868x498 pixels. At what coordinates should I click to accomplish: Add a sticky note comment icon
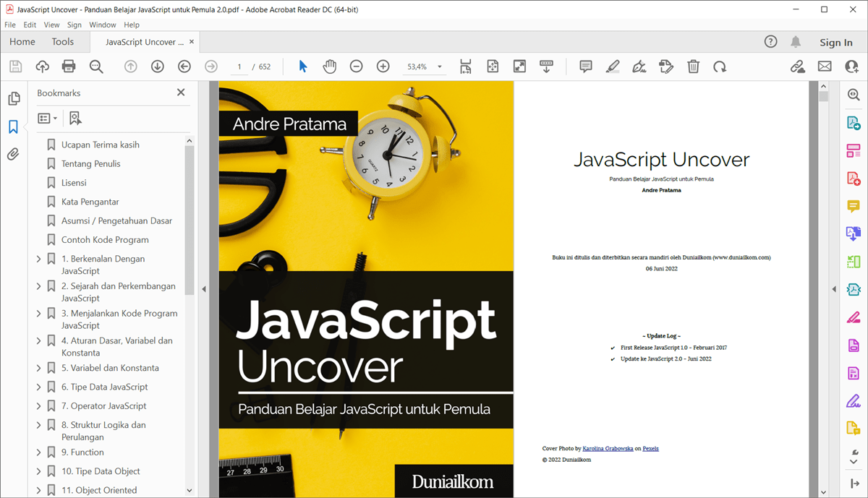586,66
